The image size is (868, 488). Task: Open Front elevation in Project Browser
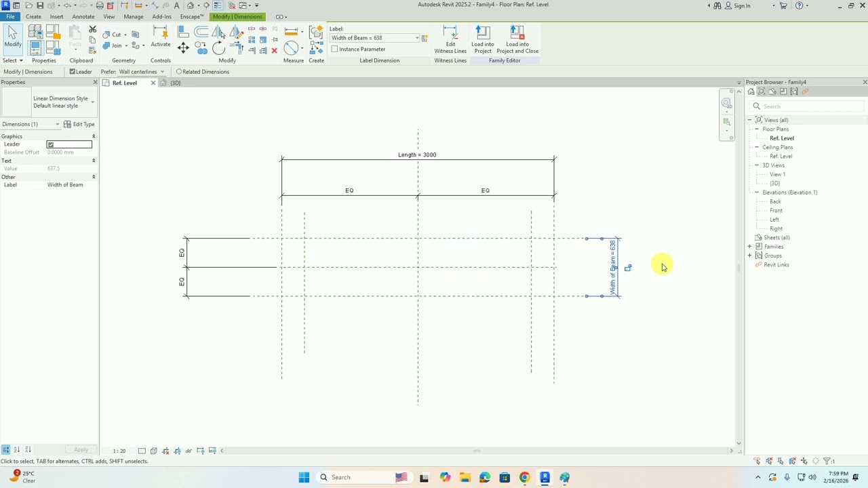[x=776, y=211]
